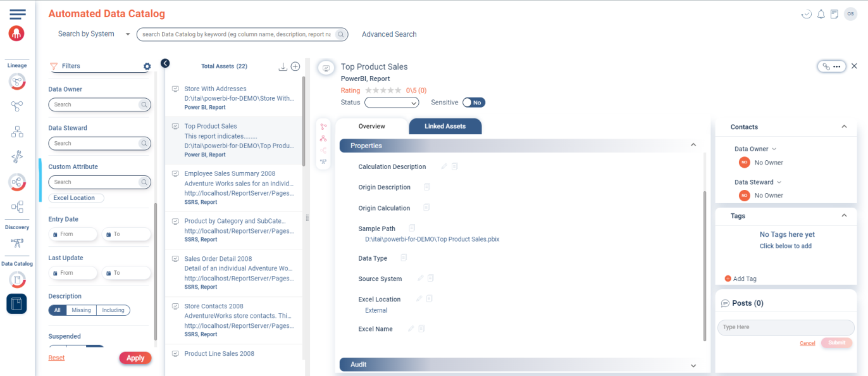The width and height of the screenshot is (868, 376).
Task: Click the Add Tag plus icon
Action: pos(728,279)
